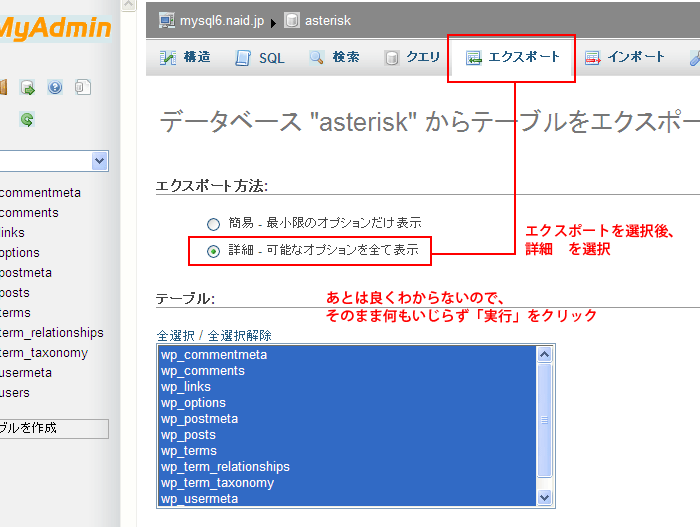This screenshot has height=527, width=700.
Task: Click table list scroll down arrow
Action: 545,497
